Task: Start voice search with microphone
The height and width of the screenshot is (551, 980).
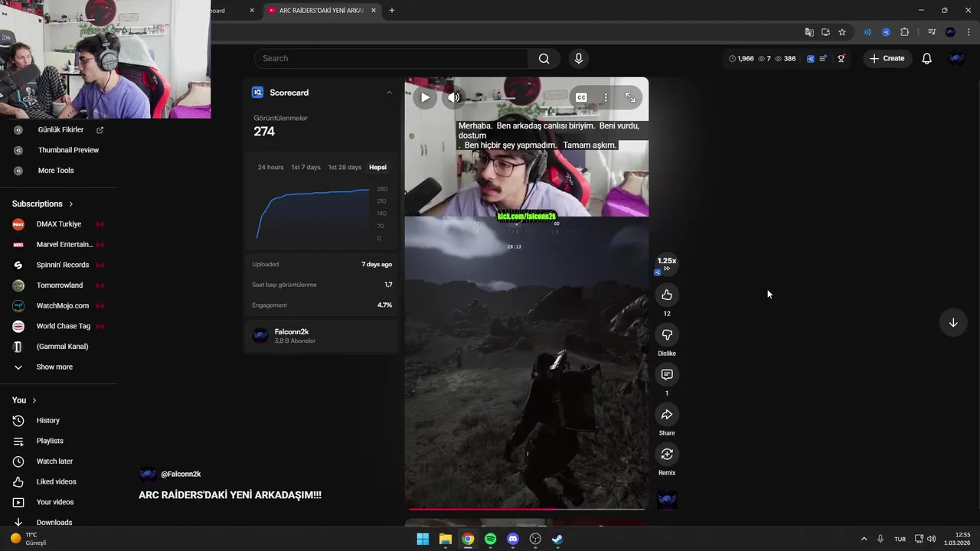Action: (578, 58)
